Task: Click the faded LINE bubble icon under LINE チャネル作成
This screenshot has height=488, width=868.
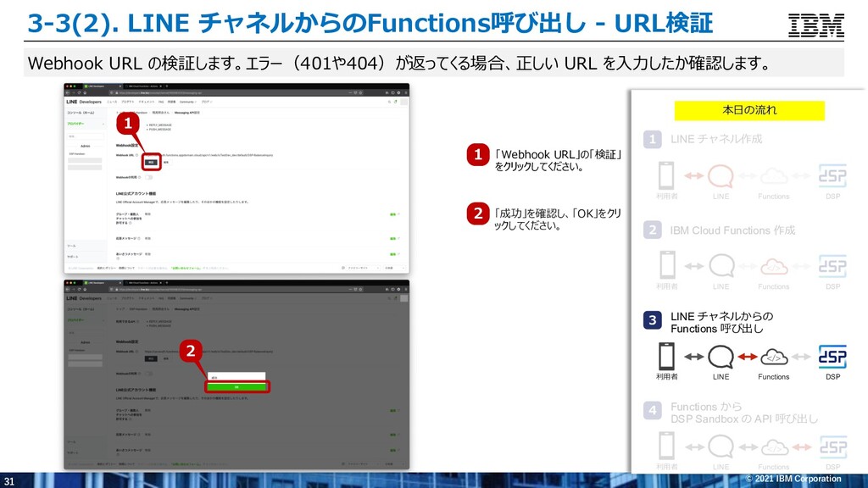Action: tap(721, 177)
